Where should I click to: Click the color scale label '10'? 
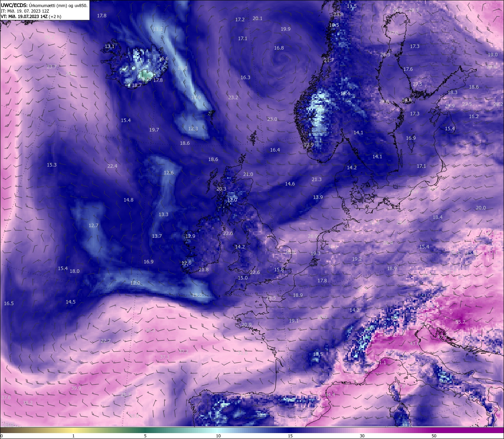pyautogui.click(x=218, y=436)
